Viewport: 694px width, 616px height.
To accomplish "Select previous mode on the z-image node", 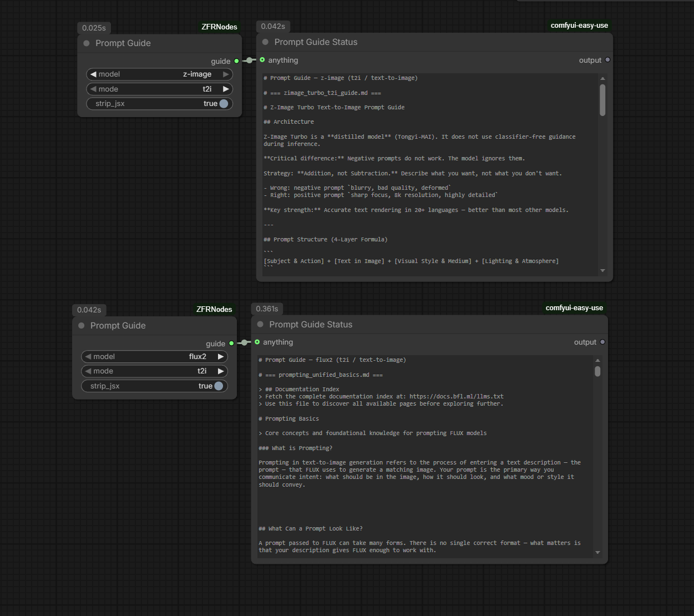I will tap(93, 89).
